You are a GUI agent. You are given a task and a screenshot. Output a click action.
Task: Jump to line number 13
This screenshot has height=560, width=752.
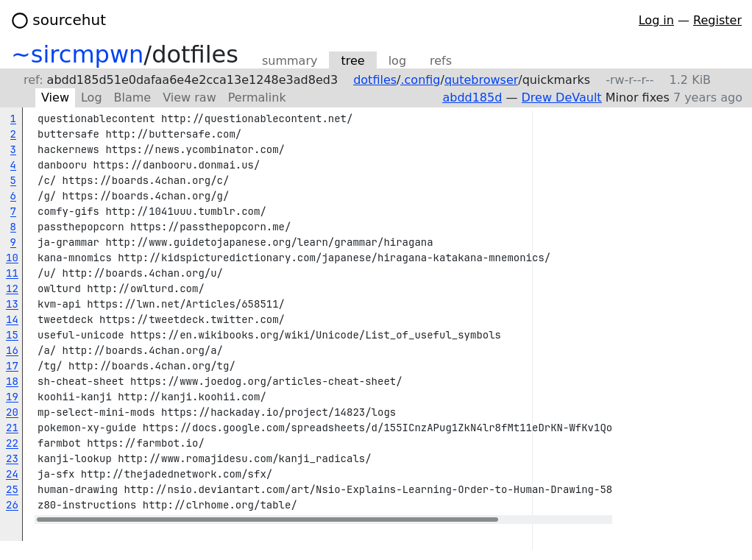click(12, 305)
